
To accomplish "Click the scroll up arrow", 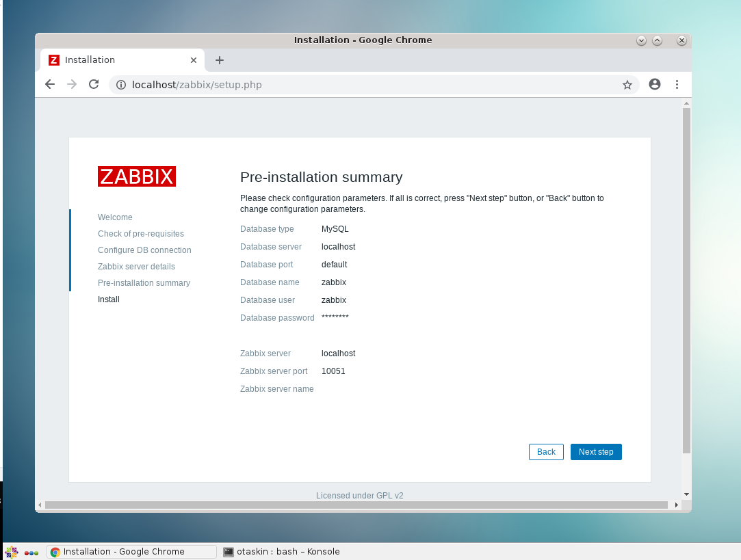I will point(687,103).
